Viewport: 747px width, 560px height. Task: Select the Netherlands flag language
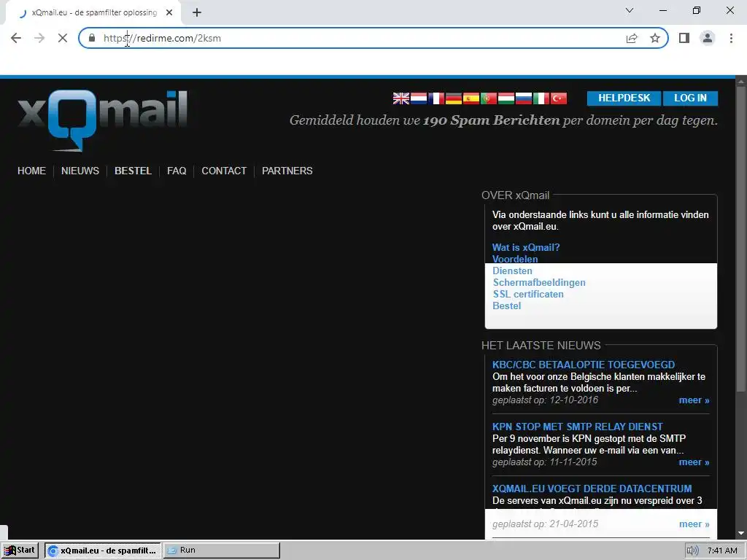[x=419, y=98]
